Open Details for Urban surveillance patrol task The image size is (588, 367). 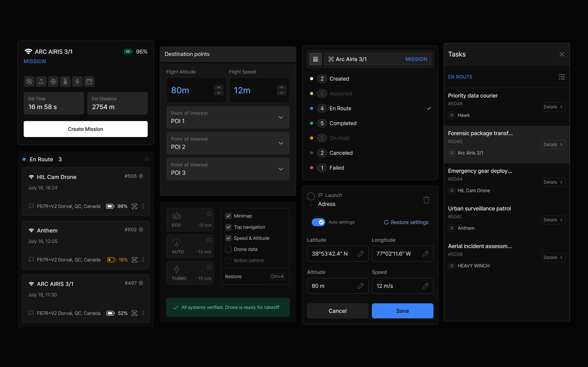[553, 220]
